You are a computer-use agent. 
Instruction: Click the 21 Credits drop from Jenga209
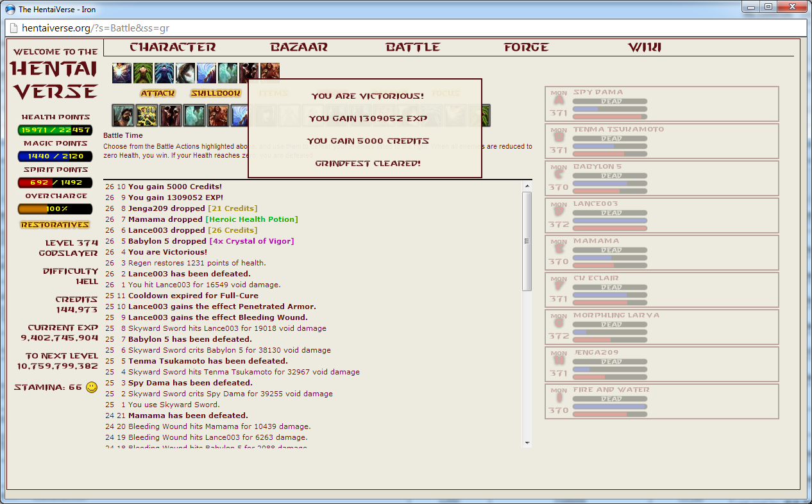[x=232, y=208]
